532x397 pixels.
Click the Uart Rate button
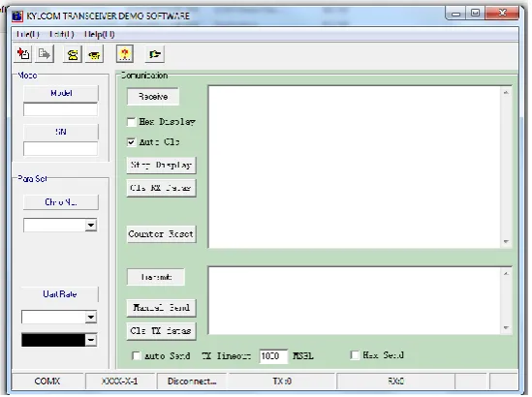[60, 294]
